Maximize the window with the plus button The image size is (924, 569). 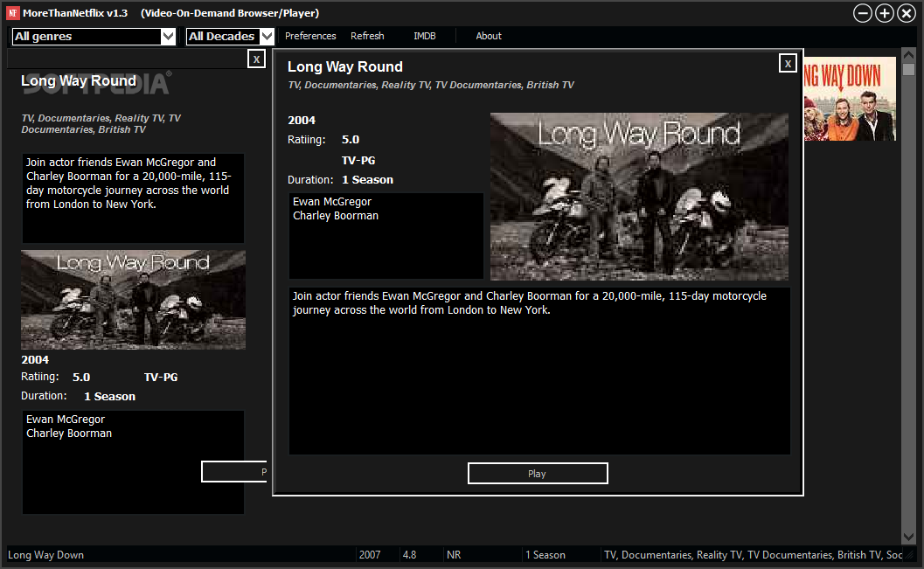pyautogui.click(x=885, y=13)
